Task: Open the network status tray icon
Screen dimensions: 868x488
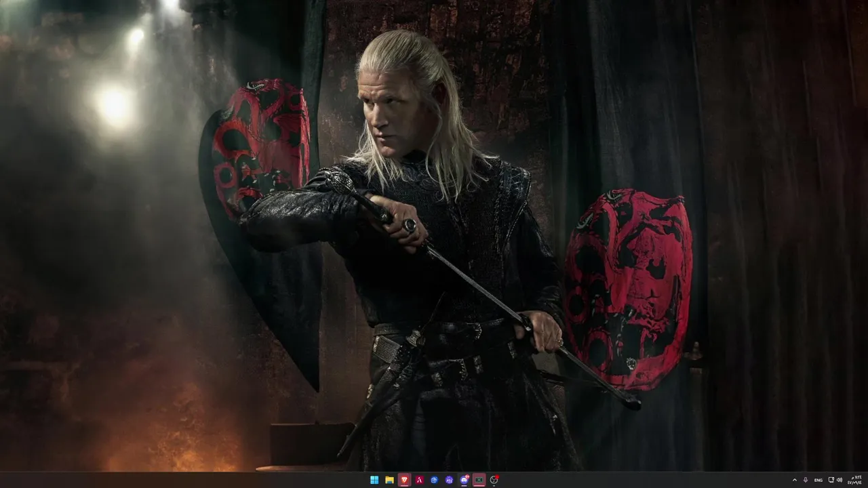Action: click(x=831, y=480)
